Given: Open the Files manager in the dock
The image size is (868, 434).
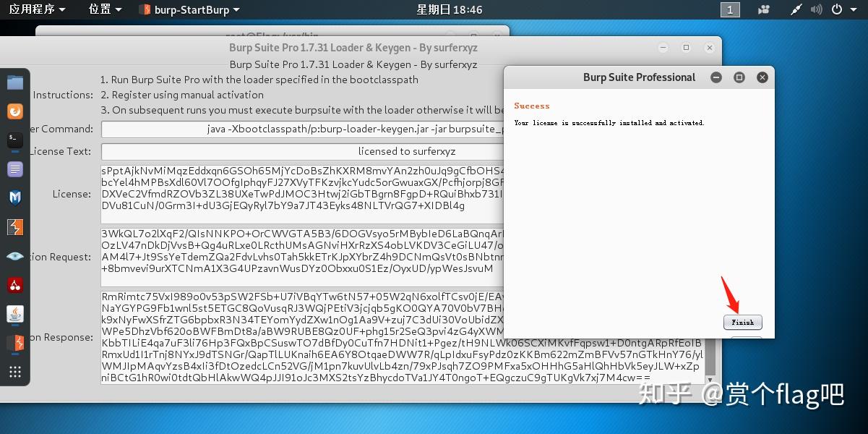Looking at the screenshot, I should tap(15, 82).
